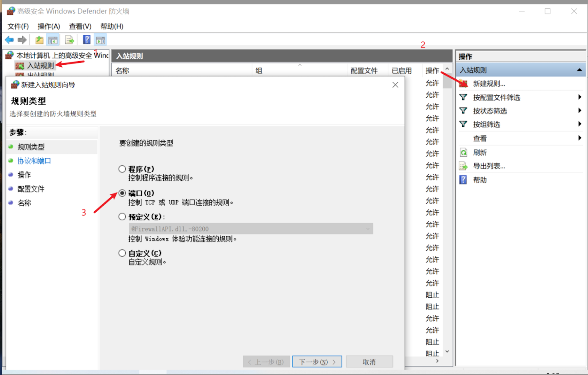Image resolution: width=588 pixels, height=375 pixels.
Task: Click the 取消 button in wizard
Action: 369,362
